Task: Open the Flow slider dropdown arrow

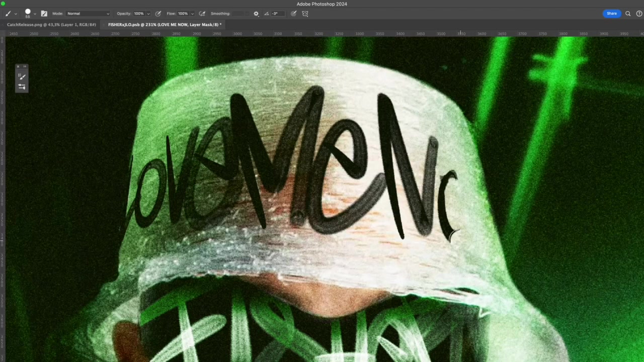Action: pos(192,14)
